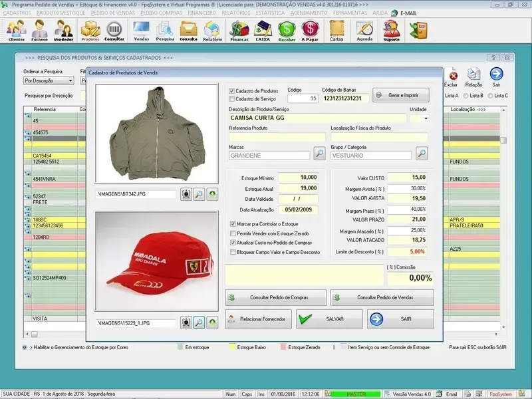The height and width of the screenshot is (399, 532).
Task: Check Bloquear Campo Valor e Campo Desconto
Action: click(233, 252)
